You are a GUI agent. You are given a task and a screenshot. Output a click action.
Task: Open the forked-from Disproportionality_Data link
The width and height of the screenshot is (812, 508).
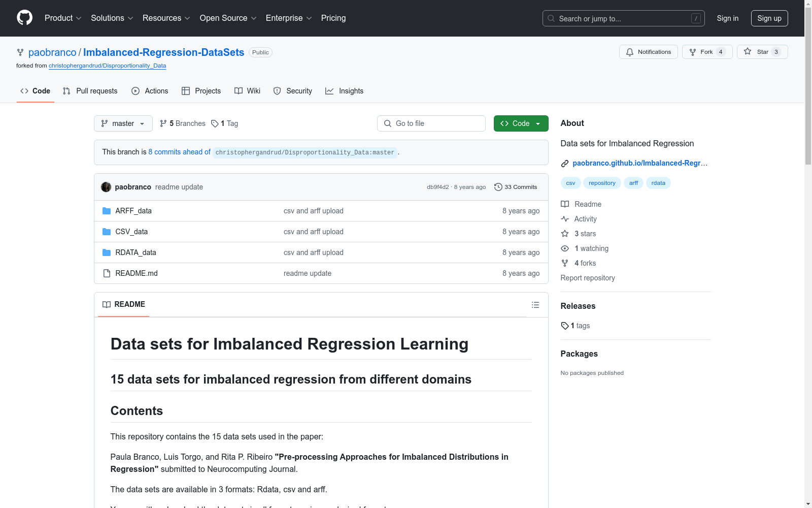pos(108,66)
